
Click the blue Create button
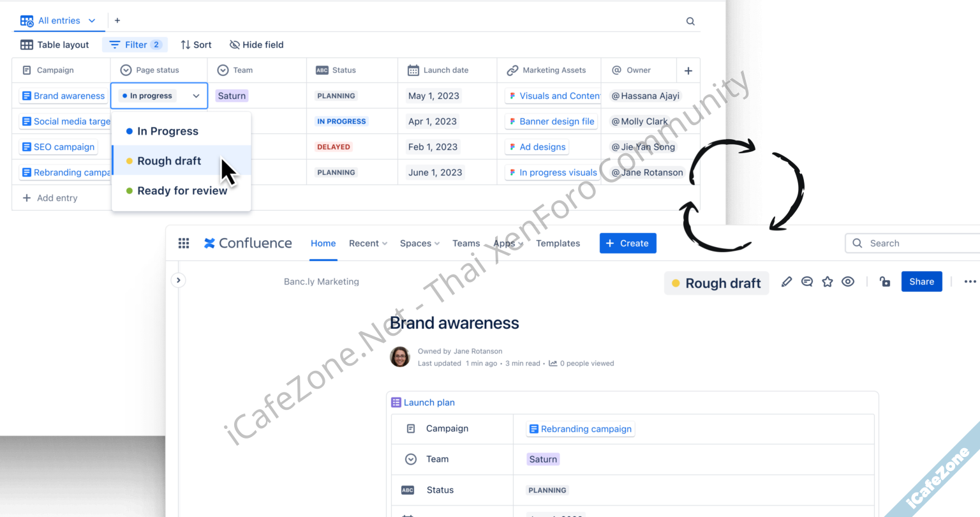(628, 243)
